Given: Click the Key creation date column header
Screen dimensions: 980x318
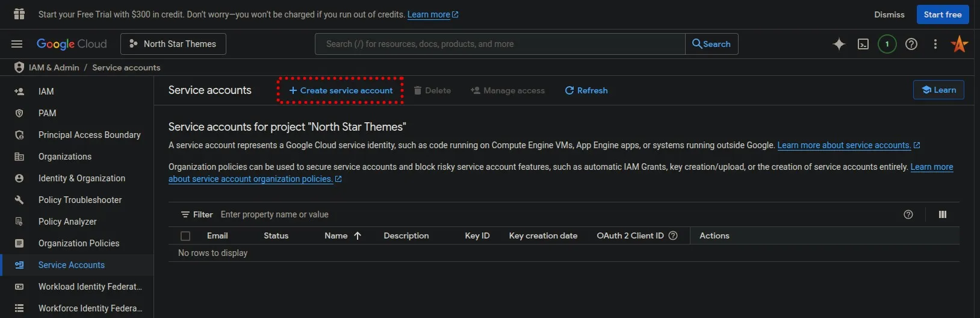Looking at the screenshot, I should point(543,235).
